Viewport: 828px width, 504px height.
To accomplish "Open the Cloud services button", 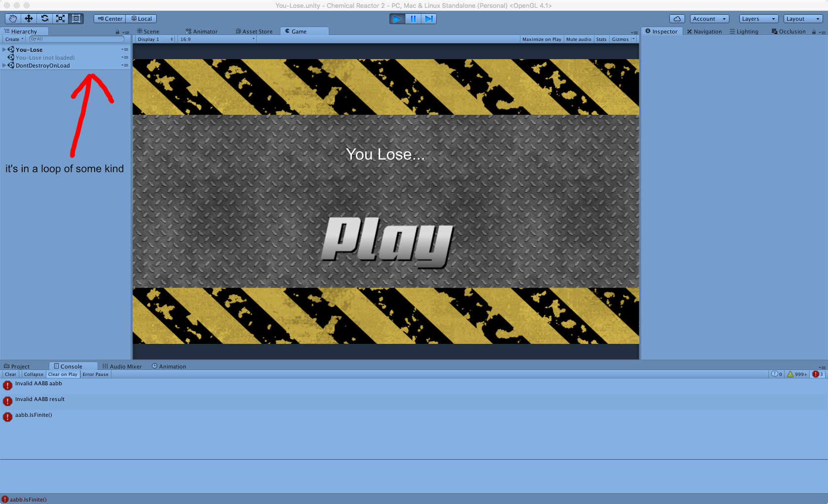I will point(677,19).
